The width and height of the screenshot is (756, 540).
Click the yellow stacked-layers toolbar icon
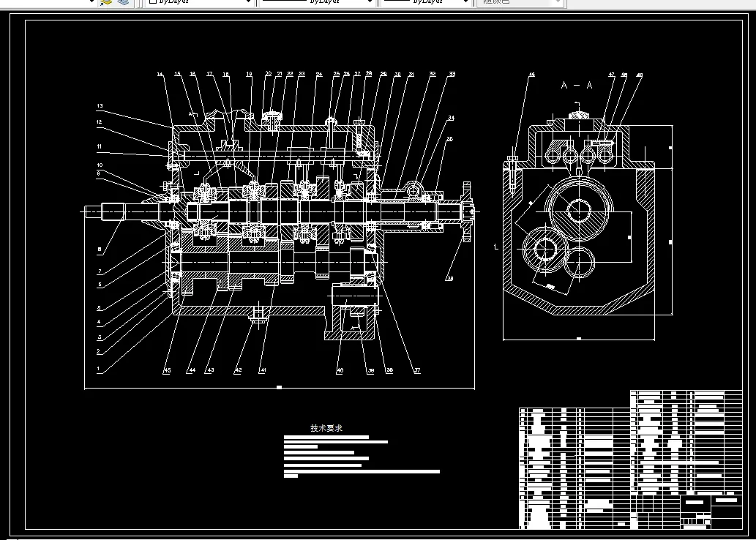point(106,2)
